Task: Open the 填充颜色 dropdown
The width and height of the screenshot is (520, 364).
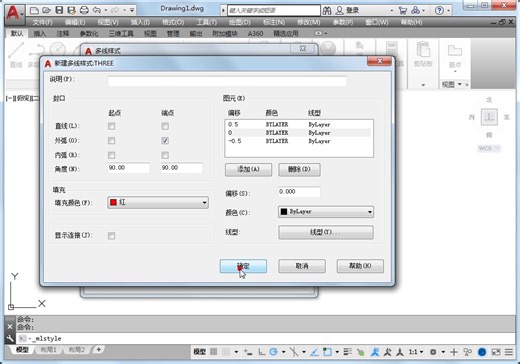Action: click(x=158, y=202)
